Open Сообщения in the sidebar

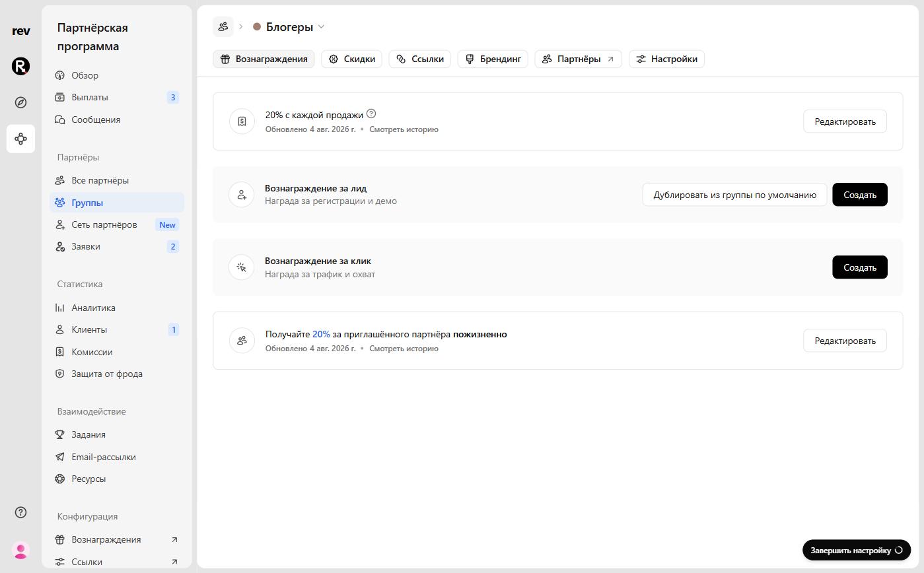coord(117,119)
